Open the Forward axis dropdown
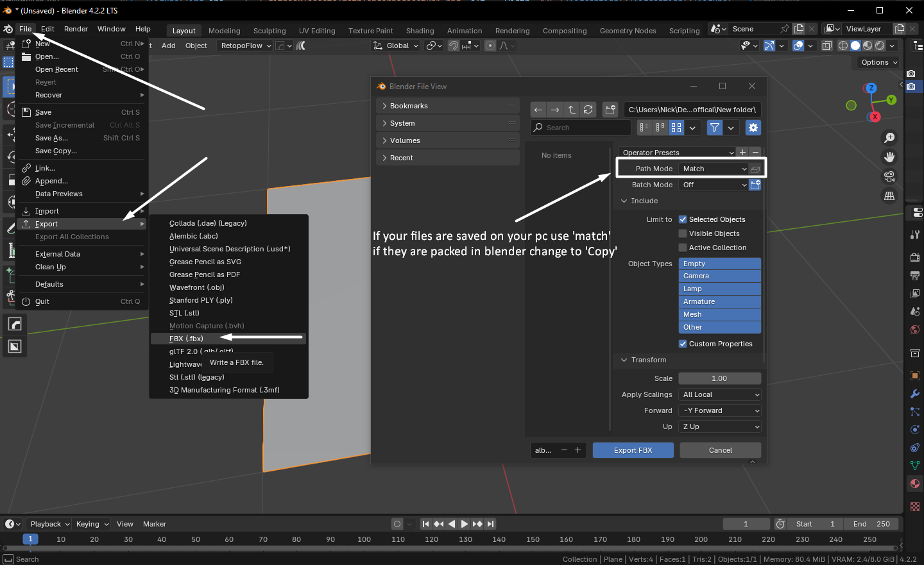 point(720,410)
